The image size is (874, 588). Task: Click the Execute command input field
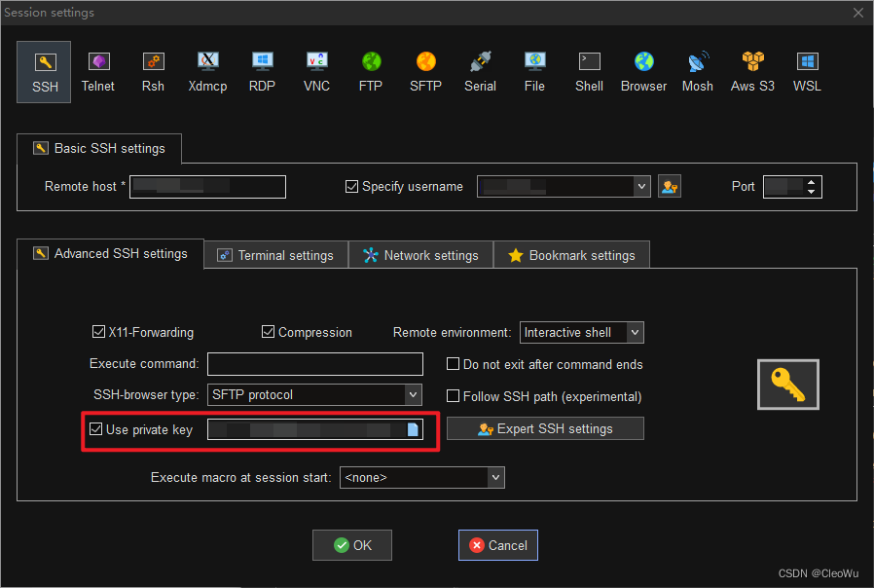click(x=315, y=364)
